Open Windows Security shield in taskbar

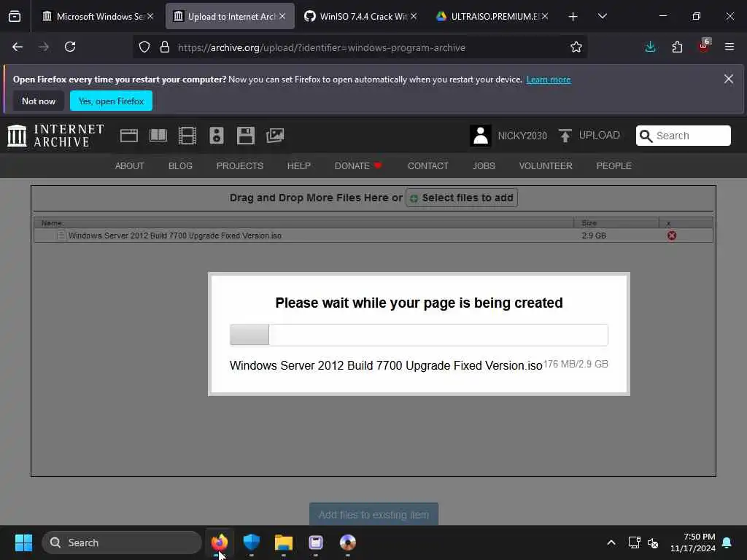251,542
